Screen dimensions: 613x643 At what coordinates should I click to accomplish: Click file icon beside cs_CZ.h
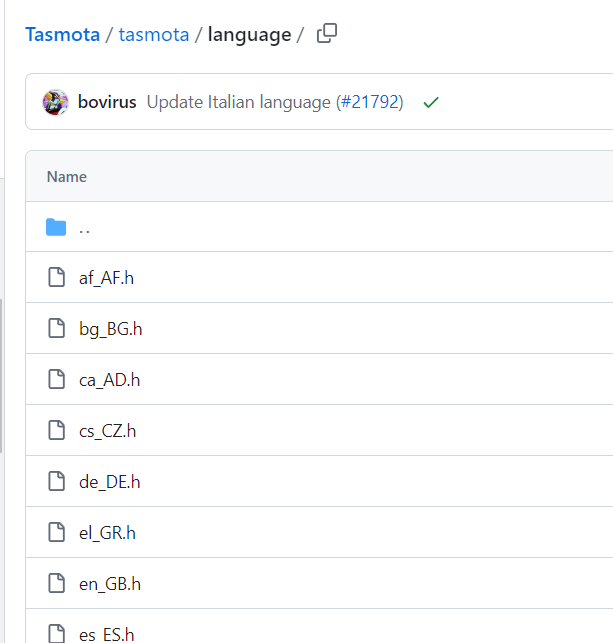point(57,430)
